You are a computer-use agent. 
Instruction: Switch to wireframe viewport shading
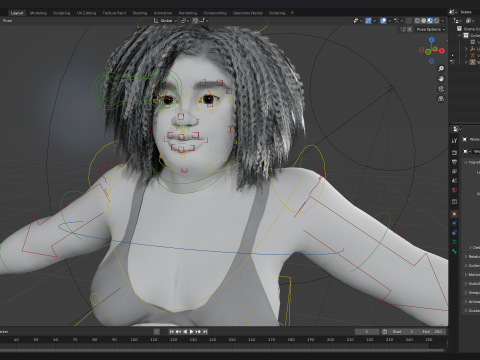click(417, 21)
